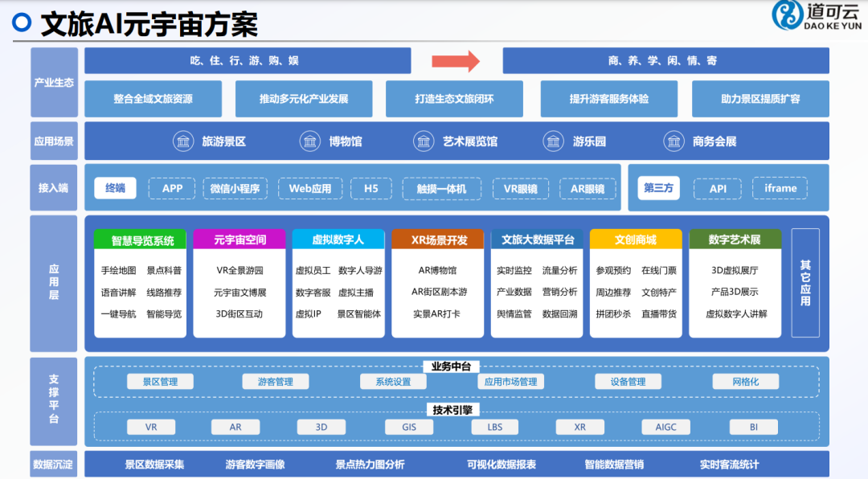Click the 产业生态 side label
The height and width of the screenshot is (479, 868).
(54, 83)
